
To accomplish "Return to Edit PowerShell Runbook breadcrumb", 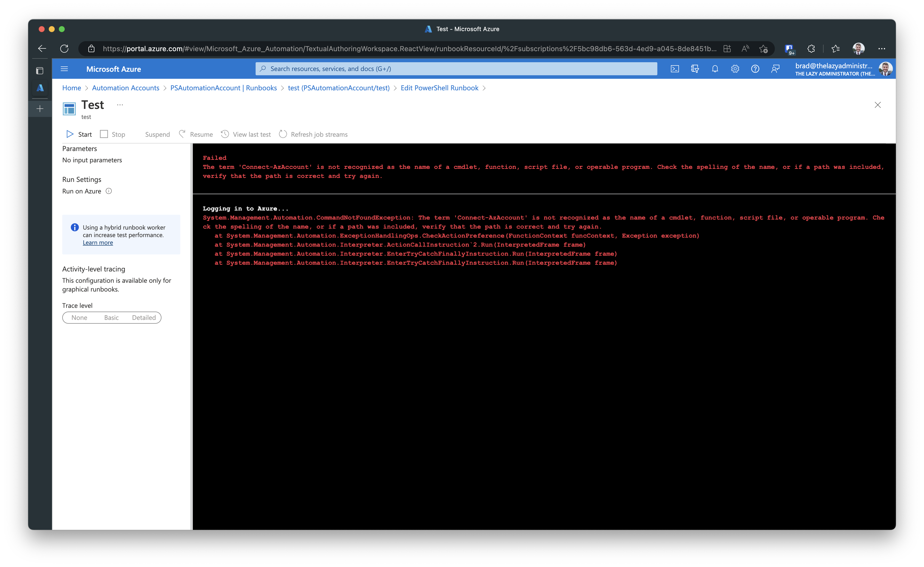I will [x=439, y=88].
